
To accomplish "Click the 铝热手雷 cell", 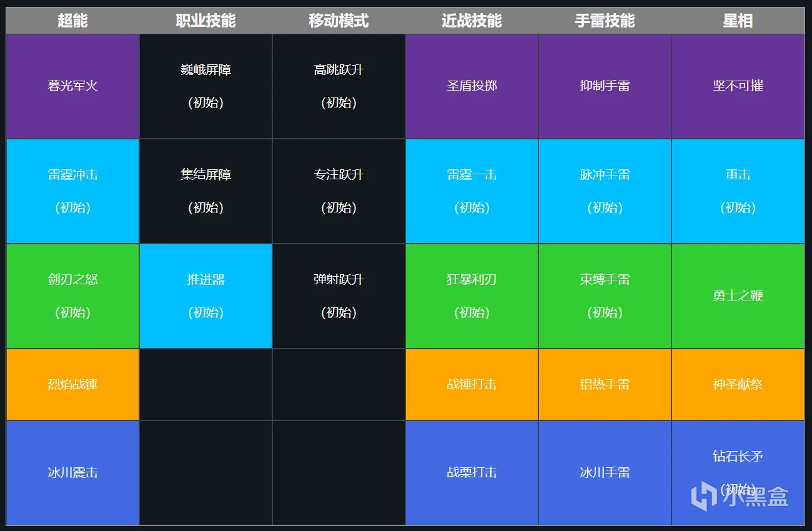I will (x=605, y=385).
